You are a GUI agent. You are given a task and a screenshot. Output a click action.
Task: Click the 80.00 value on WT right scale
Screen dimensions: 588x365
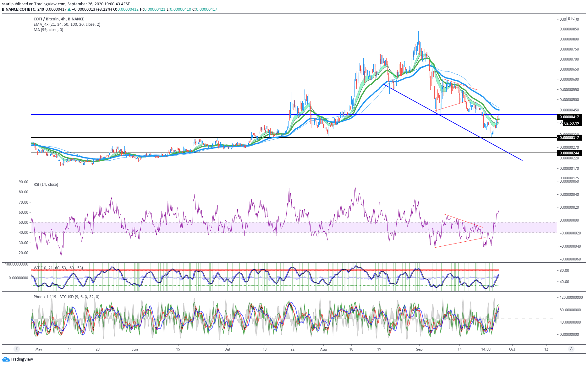click(x=564, y=270)
